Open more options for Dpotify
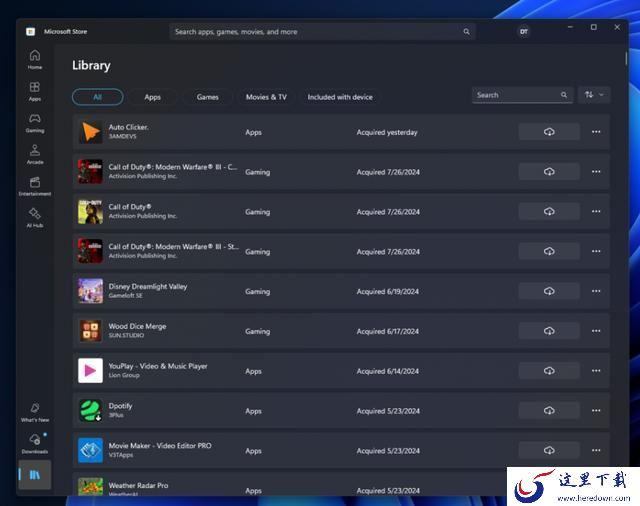The height and width of the screenshot is (506, 640). (x=596, y=411)
